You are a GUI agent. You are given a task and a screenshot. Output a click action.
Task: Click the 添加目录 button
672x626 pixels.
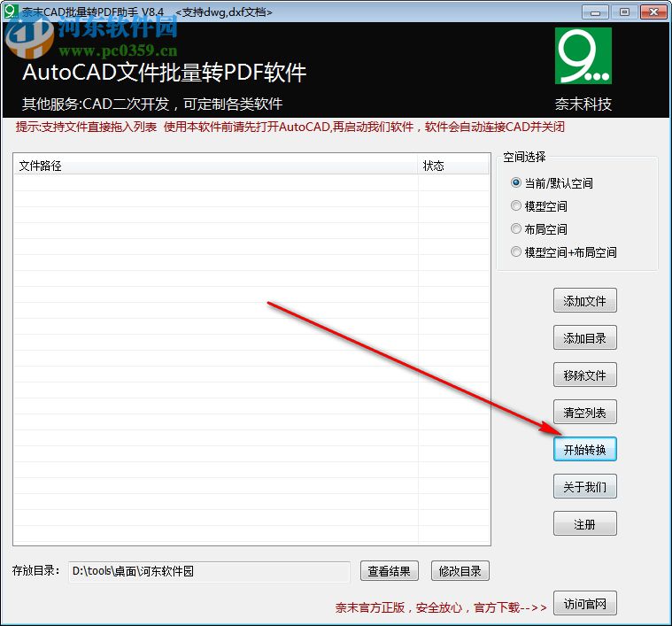[584, 337]
